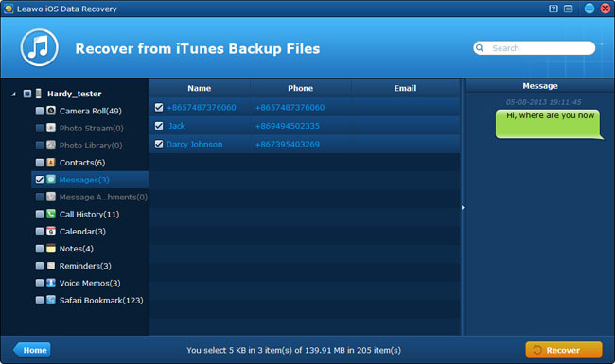Click the Reminders icon
Image resolution: width=615 pixels, height=364 pixels.
[51, 266]
